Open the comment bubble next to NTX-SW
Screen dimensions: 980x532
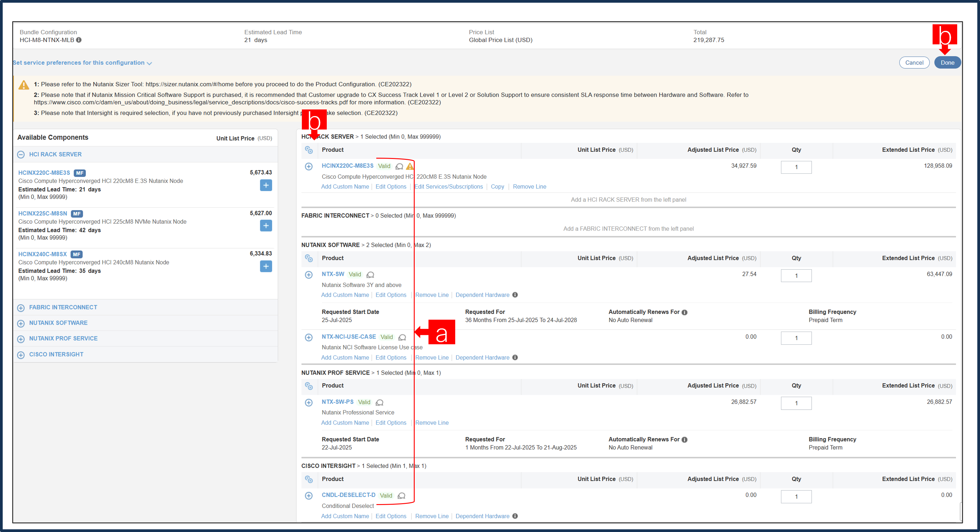pyautogui.click(x=370, y=275)
